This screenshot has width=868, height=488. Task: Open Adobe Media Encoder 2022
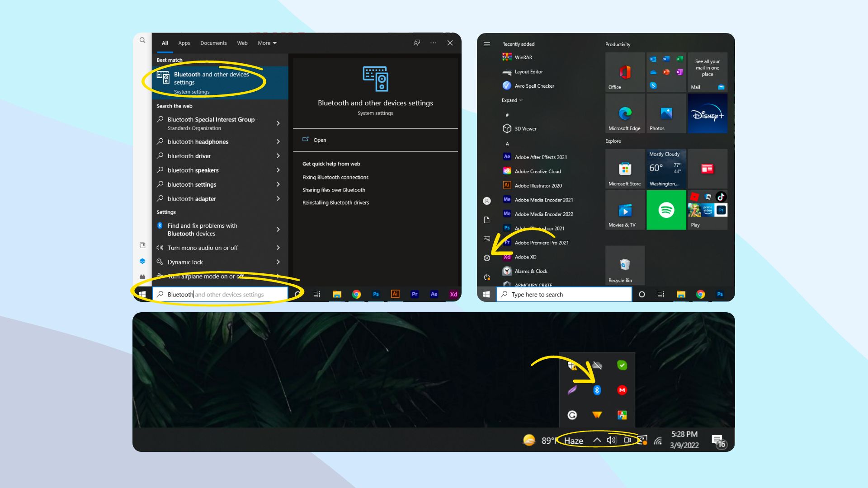pos(544,214)
